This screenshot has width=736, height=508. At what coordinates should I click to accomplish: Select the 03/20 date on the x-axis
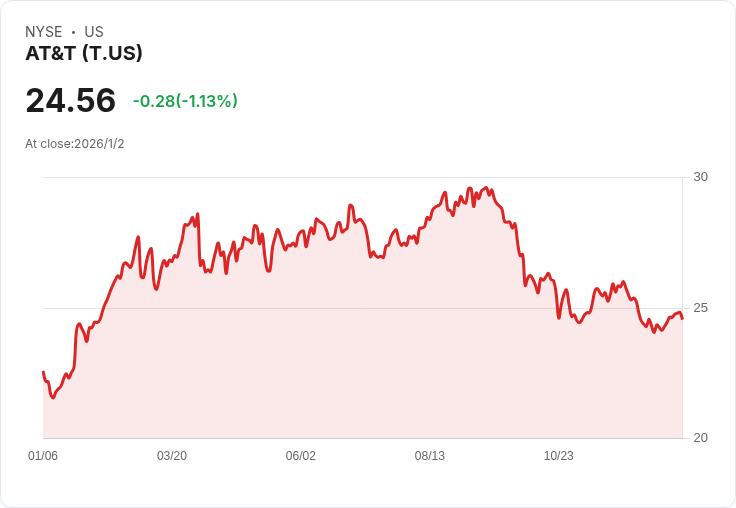172,456
